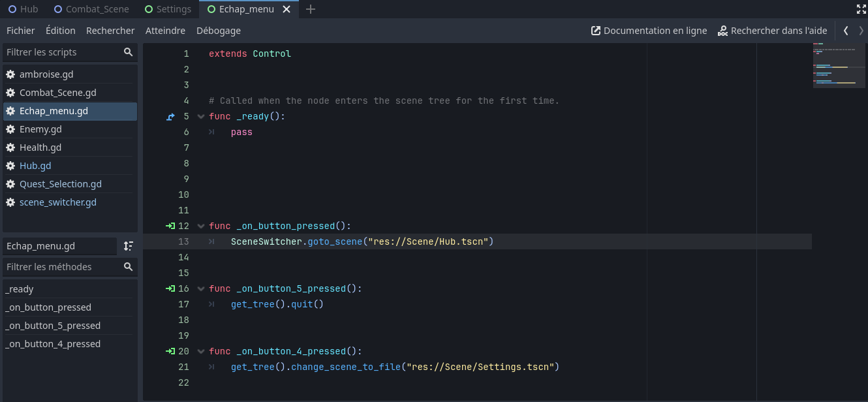
Task: Click the "extends Control" code line
Action: pos(250,54)
